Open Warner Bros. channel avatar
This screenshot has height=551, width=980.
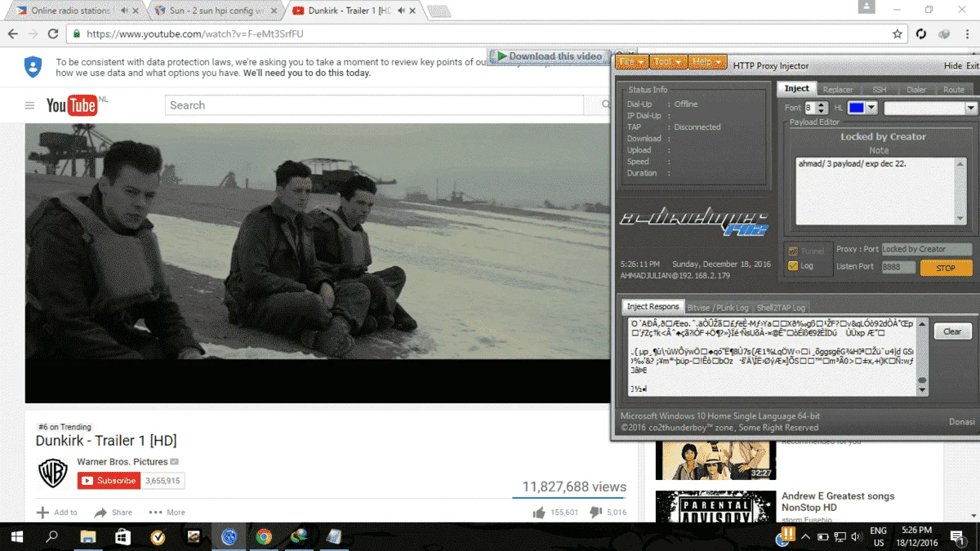point(53,473)
